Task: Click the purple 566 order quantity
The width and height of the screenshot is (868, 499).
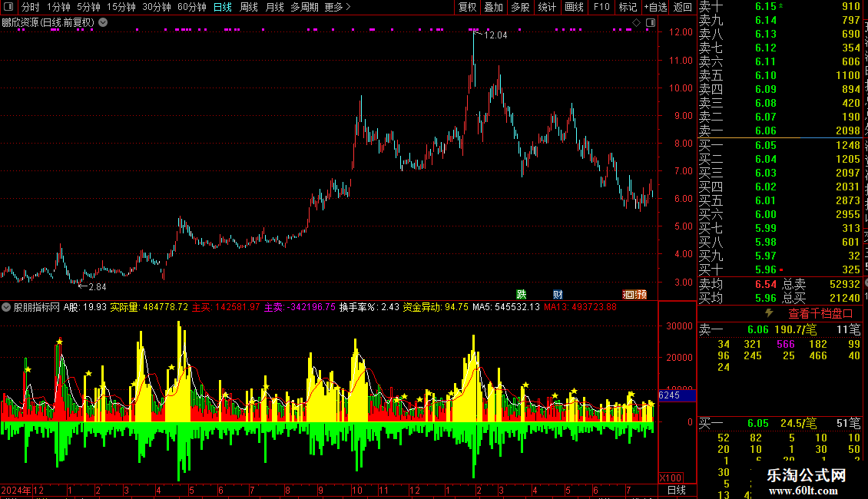Action: point(786,344)
